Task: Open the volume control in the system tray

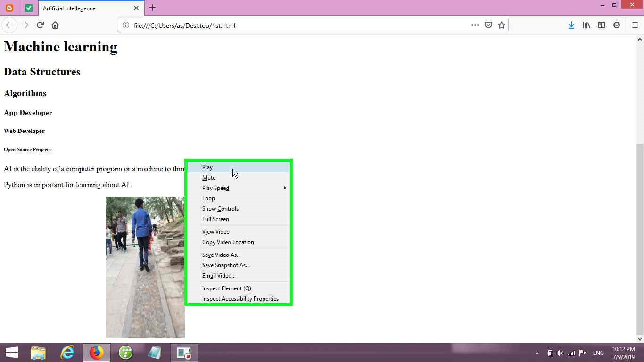Action: click(x=560, y=353)
